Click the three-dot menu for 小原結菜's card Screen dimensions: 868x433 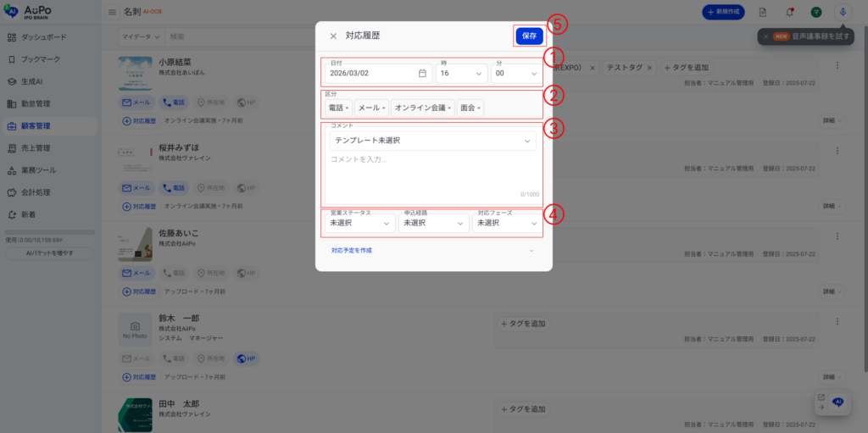[837, 66]
